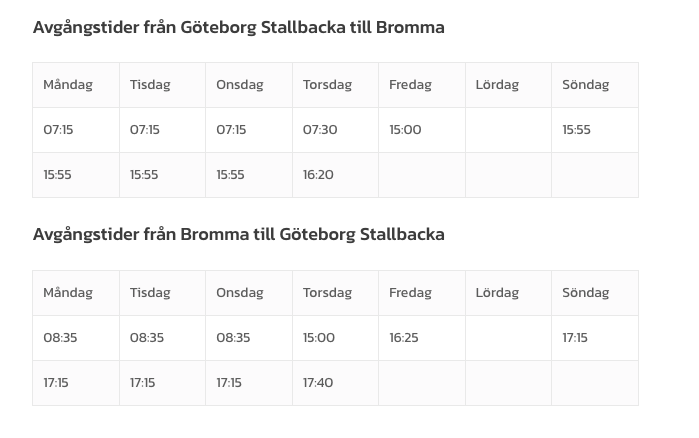Pick the Söndag 17:15 departure from Bromma
Viewport: 699px width, 438px height.
[575, 338]
